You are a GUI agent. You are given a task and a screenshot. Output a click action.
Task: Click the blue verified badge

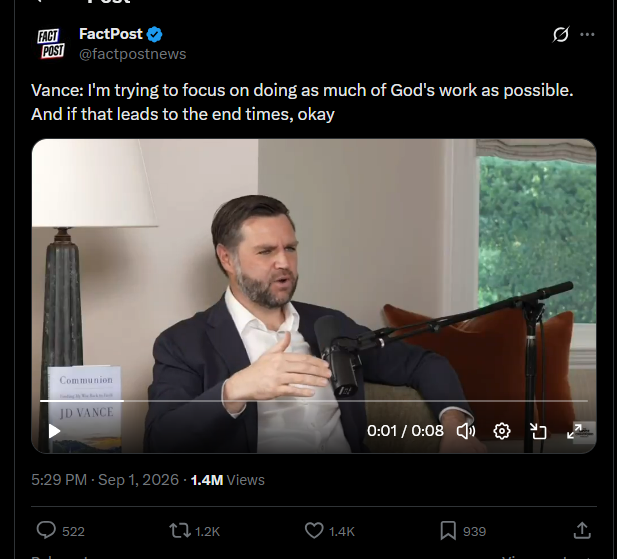154,34
